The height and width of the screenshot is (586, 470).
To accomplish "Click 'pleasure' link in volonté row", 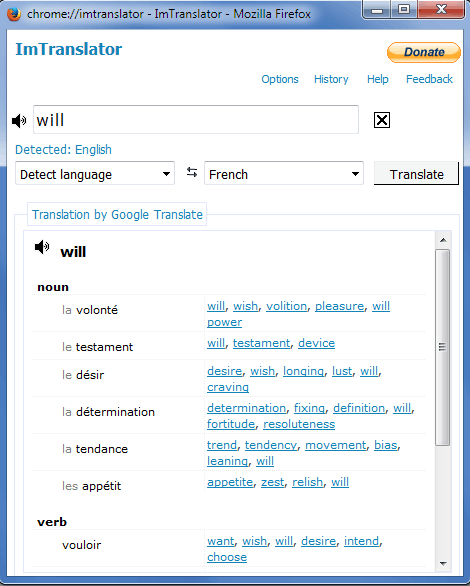I will pyautogui.click(x=339, y=306).
